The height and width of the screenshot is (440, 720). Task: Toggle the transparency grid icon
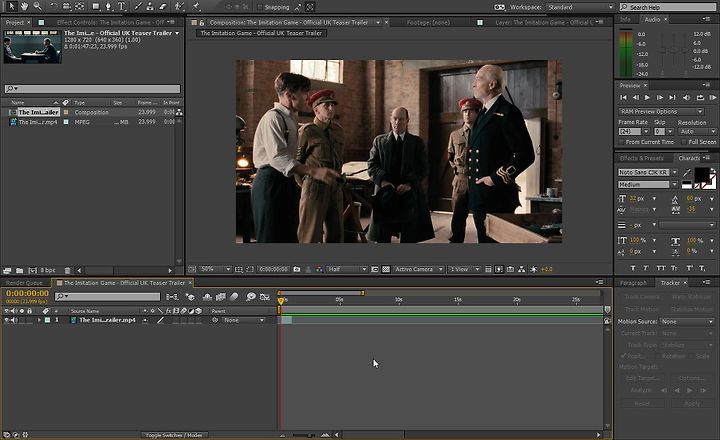[386, 269]
